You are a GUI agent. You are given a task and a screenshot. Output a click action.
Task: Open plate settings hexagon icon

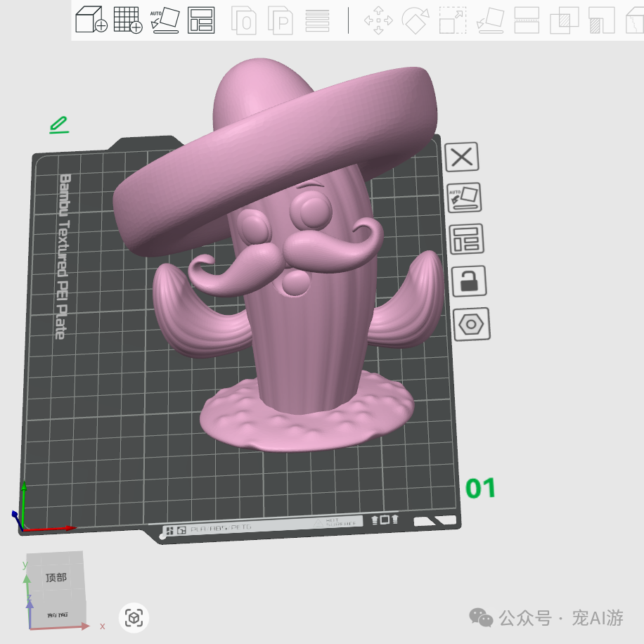pos(472,324)
